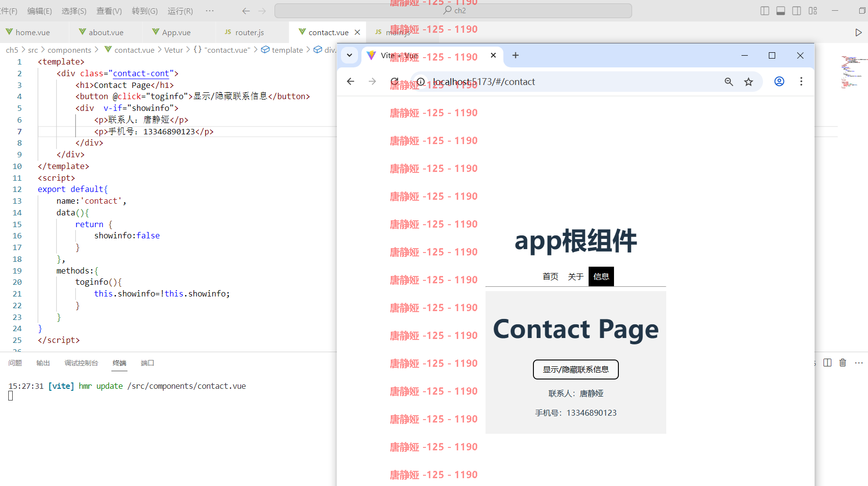
Task: Open the 查看(V) menu
Action: pos(109,11)
